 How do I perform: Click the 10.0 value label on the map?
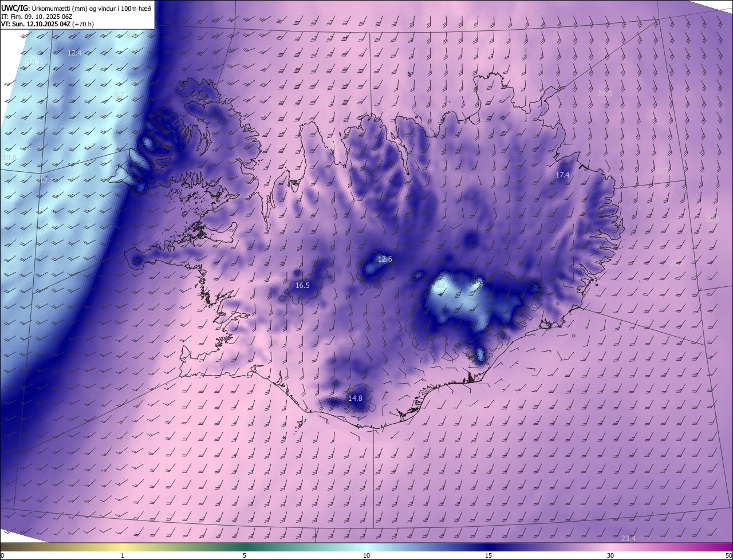[x=9, y=157]
